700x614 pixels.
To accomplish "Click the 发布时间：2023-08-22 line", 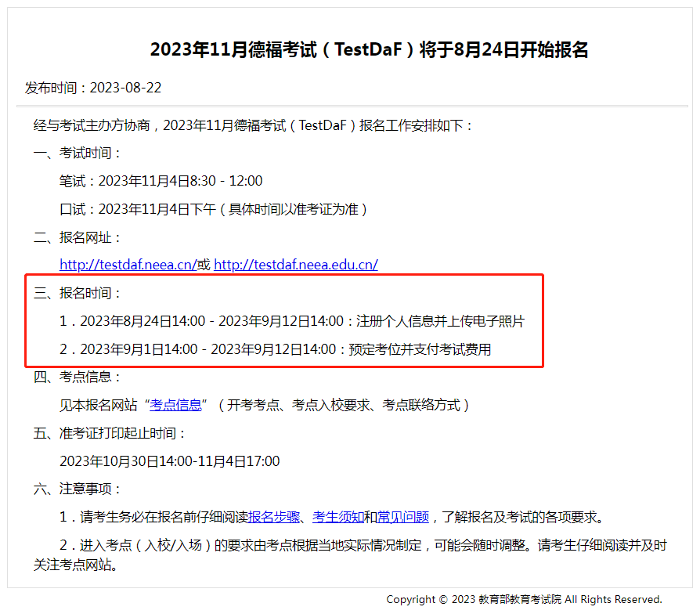I will [93, 88].
